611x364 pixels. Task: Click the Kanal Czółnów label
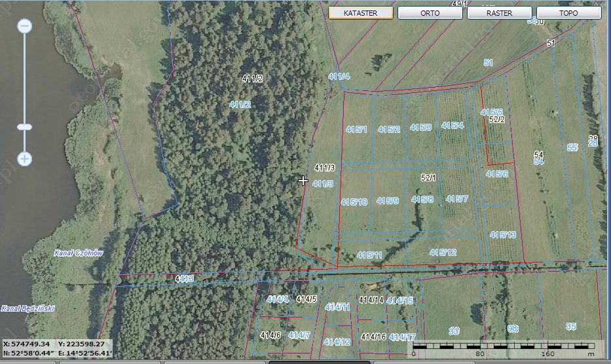point(78,253)
